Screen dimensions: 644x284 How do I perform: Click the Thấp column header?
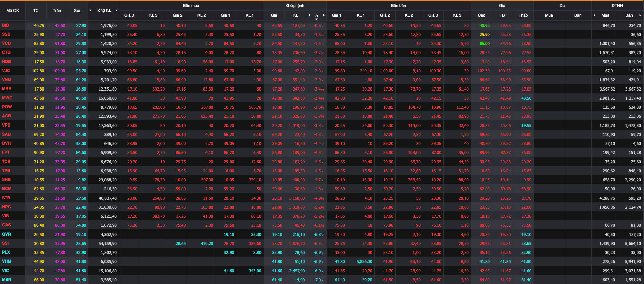[523, 15]
